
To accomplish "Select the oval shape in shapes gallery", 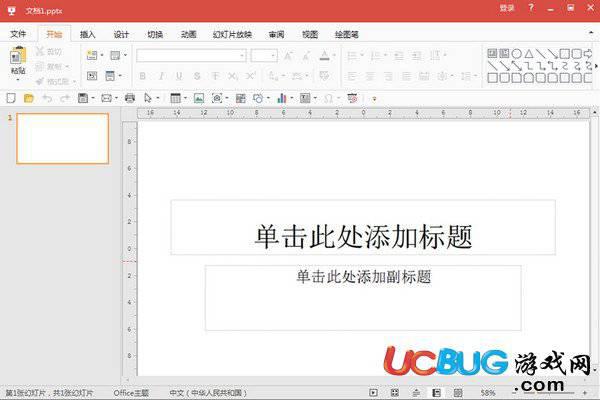I will tap(517, 54).
